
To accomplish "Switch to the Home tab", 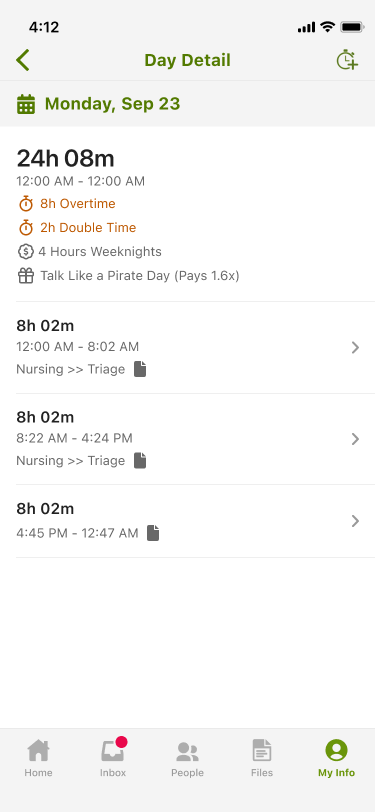I will tap(38, 758).
